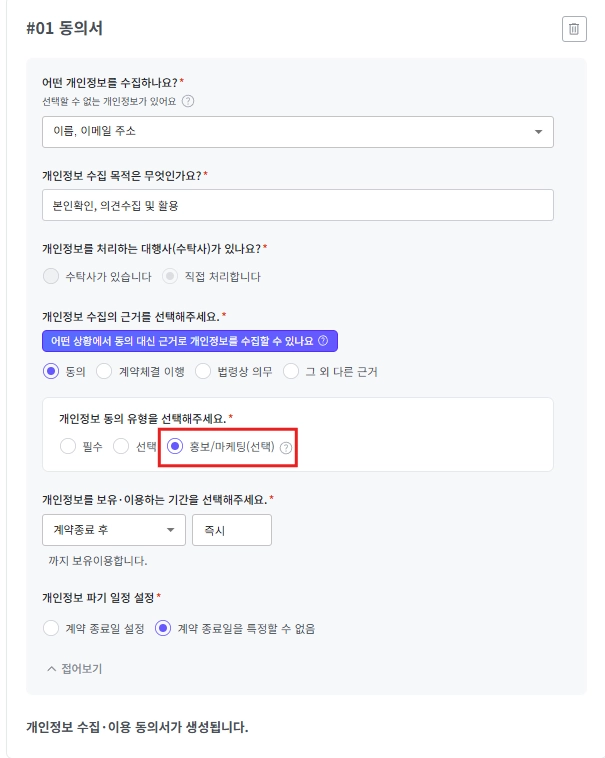The image size is (605, 758).
Task: Select 그 외 다른 근거 radio option
Action: (292, 371)
